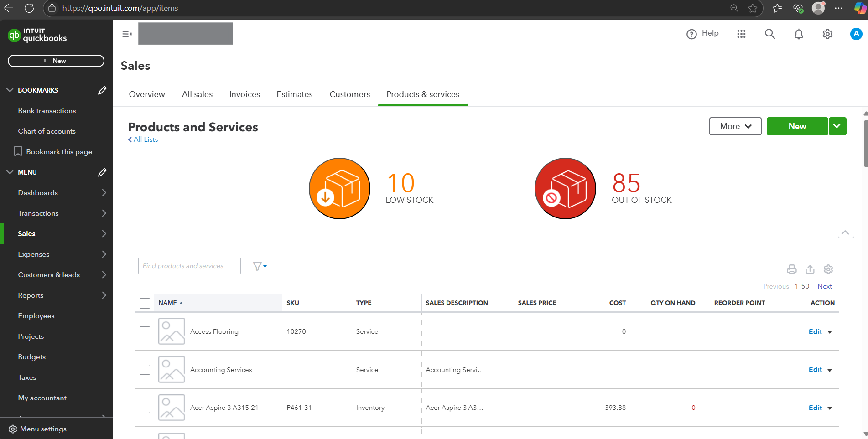Switch to the Estimates tab
Viewport: 868px width, 439px height.
(x=295, y=94)
